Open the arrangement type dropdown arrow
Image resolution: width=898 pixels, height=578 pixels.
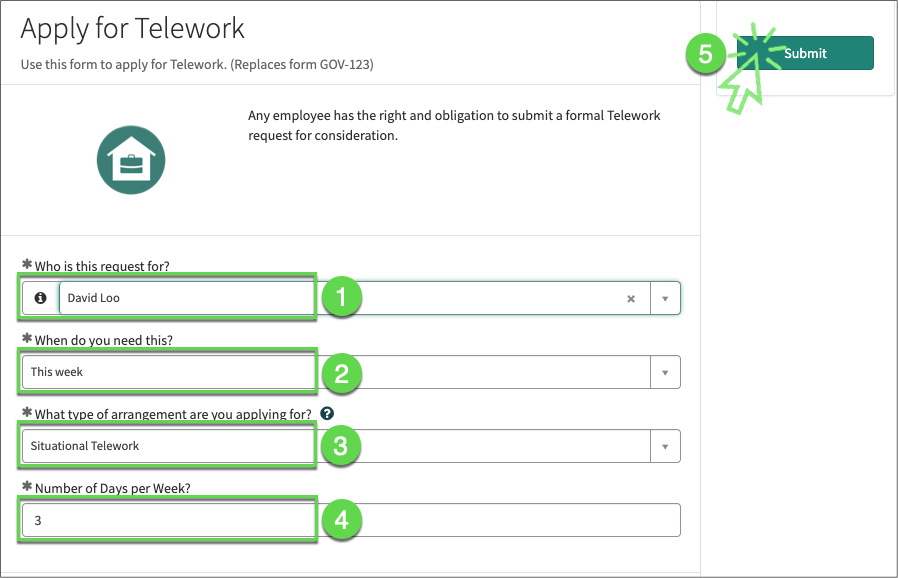[666, 446]
